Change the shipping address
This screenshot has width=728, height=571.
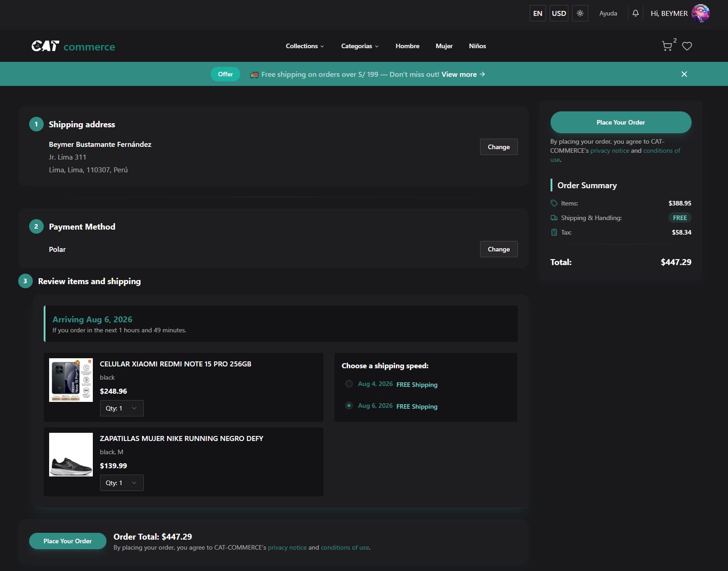499,147
